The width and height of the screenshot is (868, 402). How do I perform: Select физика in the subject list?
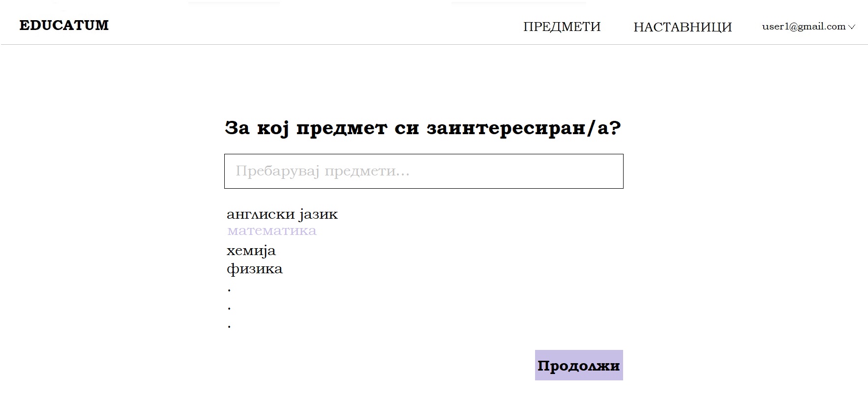point(254,269)
